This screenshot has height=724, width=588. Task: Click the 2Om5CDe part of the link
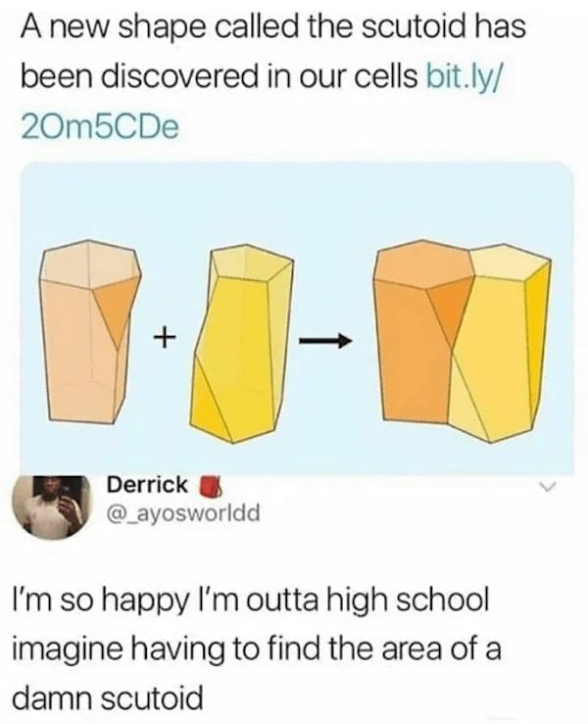coord(99,127)
